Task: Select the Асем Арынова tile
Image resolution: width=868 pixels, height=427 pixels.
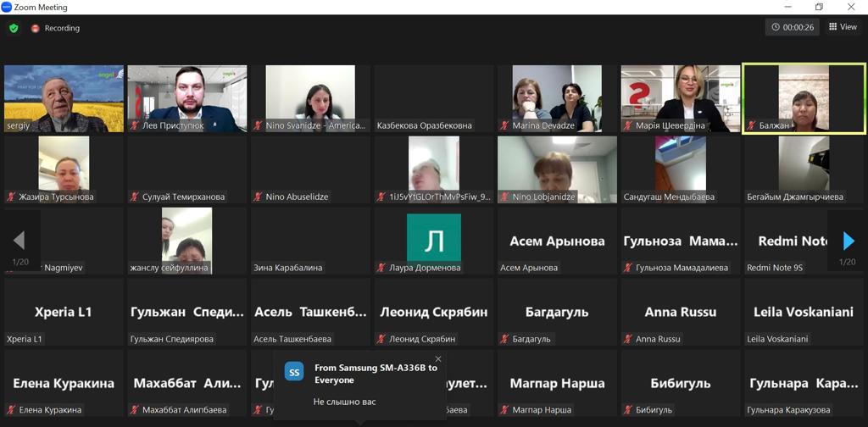Action: pos(557,241)
